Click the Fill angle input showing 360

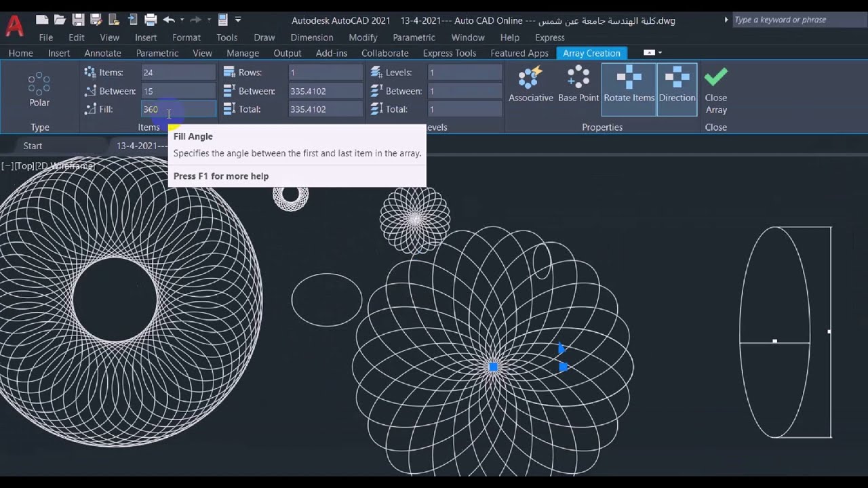[x=178, y=109]
